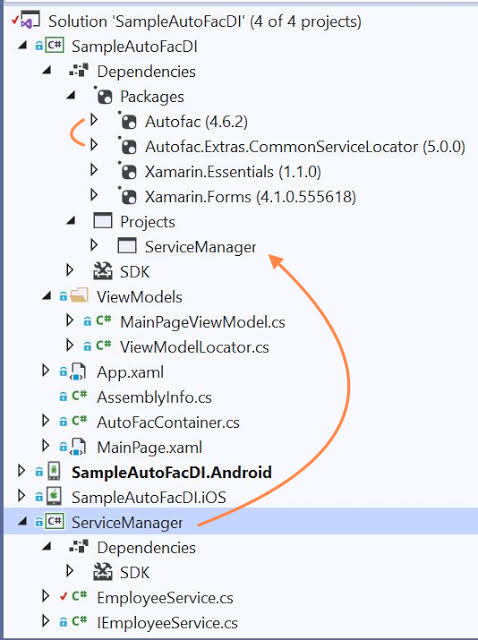Click the Autofac.Extras.CommonServiceLocator package icon
This screenshot has width=478, height=640.
pos(128,146)
